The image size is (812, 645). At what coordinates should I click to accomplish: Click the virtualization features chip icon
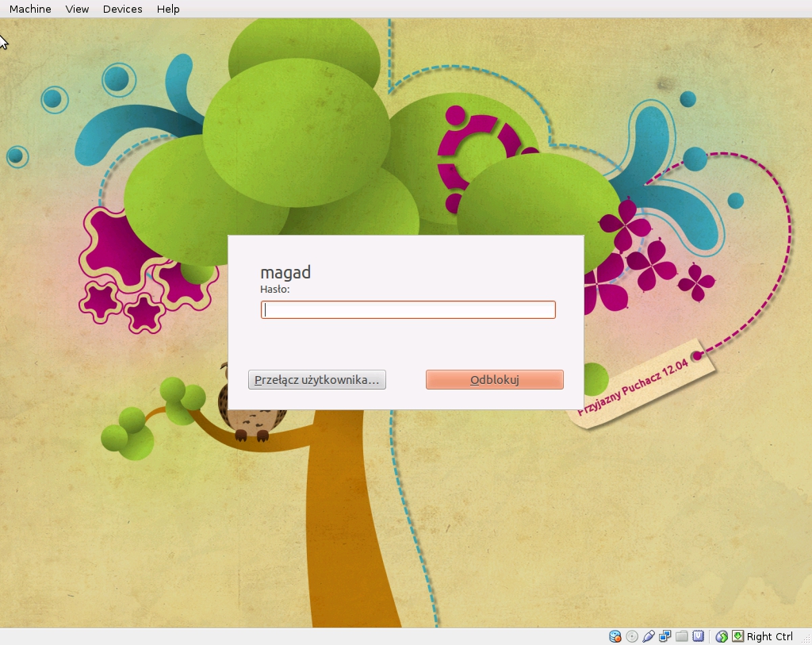click(698, 636)
